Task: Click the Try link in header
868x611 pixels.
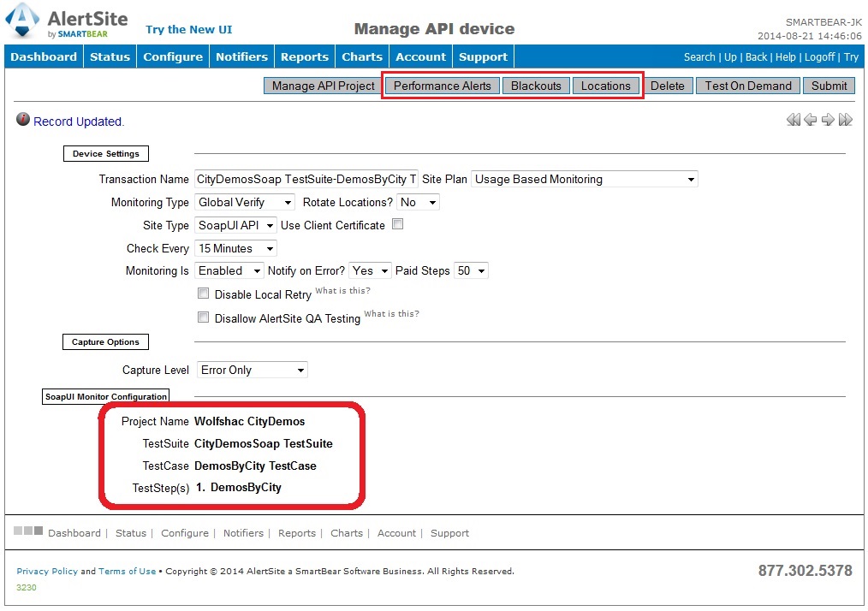Action: 852,57
